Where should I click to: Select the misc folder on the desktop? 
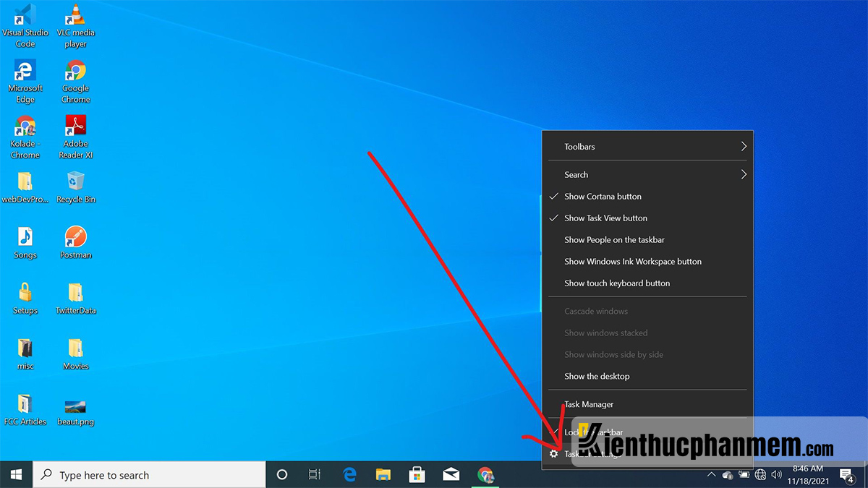coord(25,354)
